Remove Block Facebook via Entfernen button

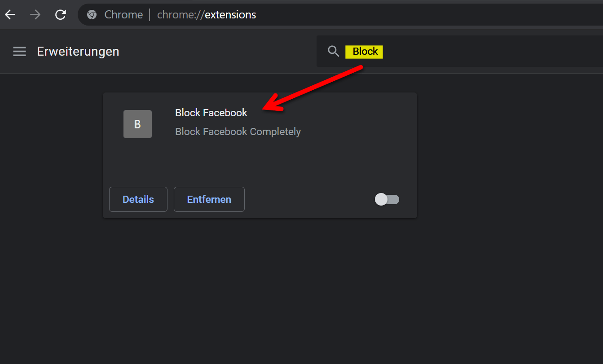point(209,199)
